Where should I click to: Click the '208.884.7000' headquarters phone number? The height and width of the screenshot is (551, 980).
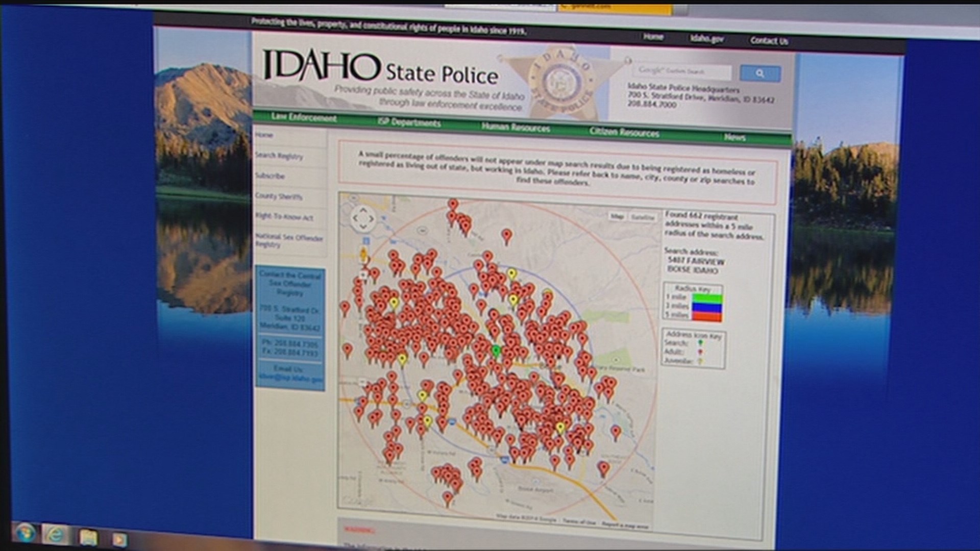coord(652,104)
